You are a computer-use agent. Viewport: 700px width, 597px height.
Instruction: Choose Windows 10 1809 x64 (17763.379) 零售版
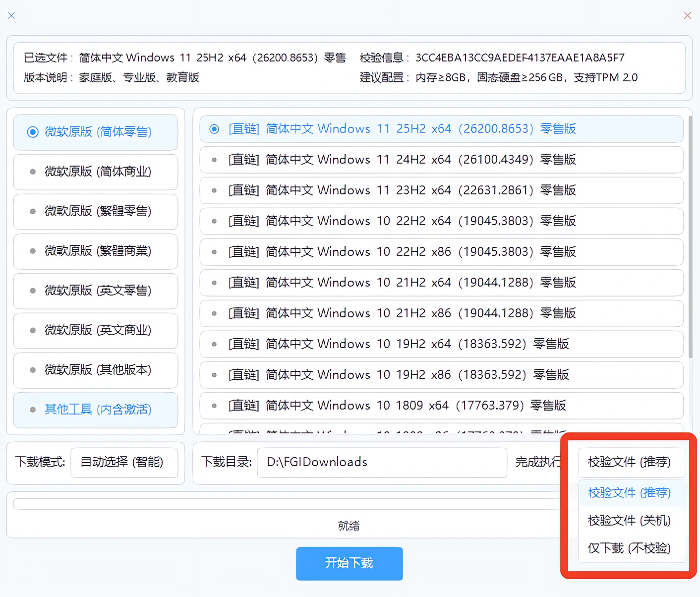tap(441, 406)
